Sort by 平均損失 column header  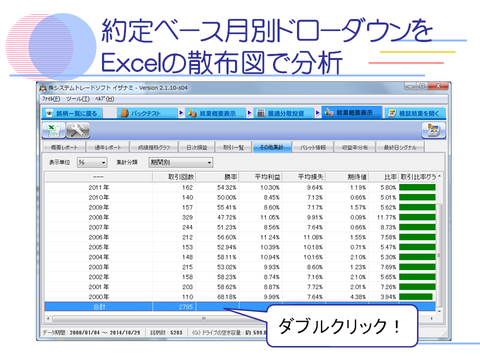pyautogui.click(x=304, y=177)
